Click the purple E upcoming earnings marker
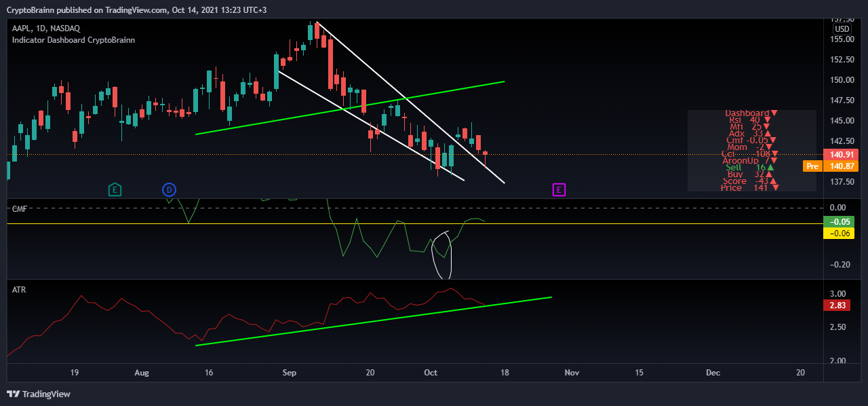The image size is (868, 406). [559, 189]
